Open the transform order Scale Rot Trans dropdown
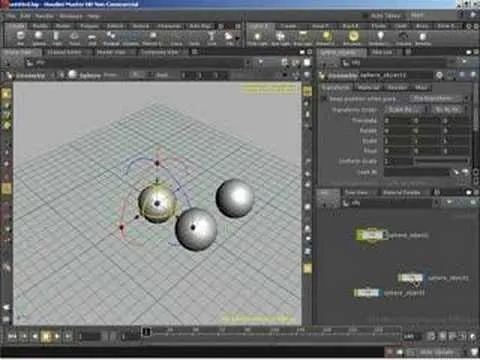Screen dimensions: 480x360 (x=406, y=109)
